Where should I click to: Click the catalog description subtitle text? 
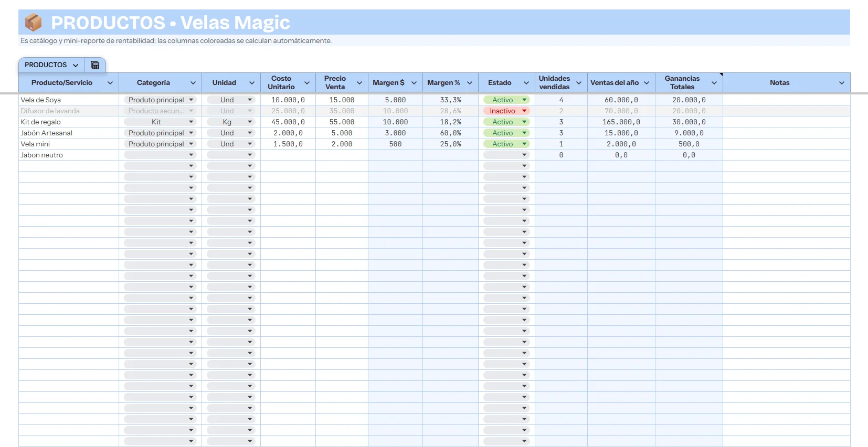point(176,41)
